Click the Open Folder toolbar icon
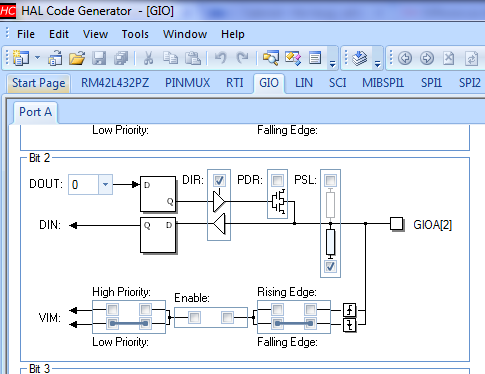485x374 pixels. coord(77,58)
